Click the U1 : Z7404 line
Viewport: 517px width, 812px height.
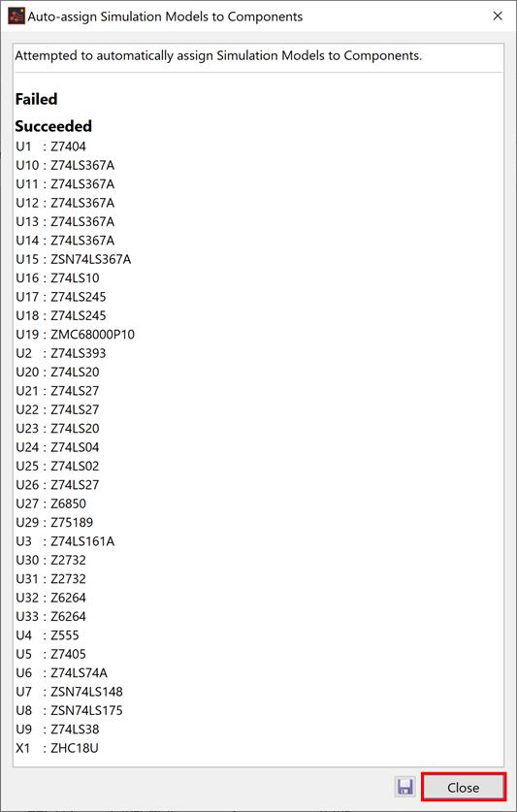pyautogui.click(x=50, y=146)
